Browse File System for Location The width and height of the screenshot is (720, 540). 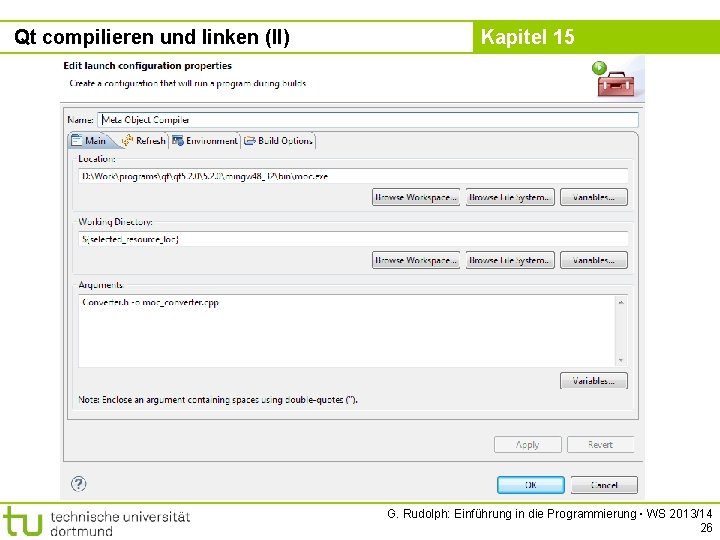click(510, 197)
